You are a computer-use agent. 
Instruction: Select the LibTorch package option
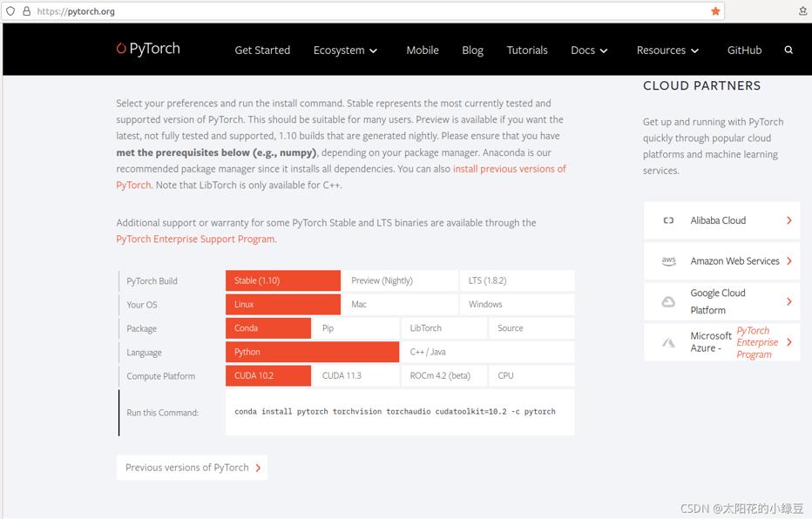pyautogui.click(x=444, y=328)
